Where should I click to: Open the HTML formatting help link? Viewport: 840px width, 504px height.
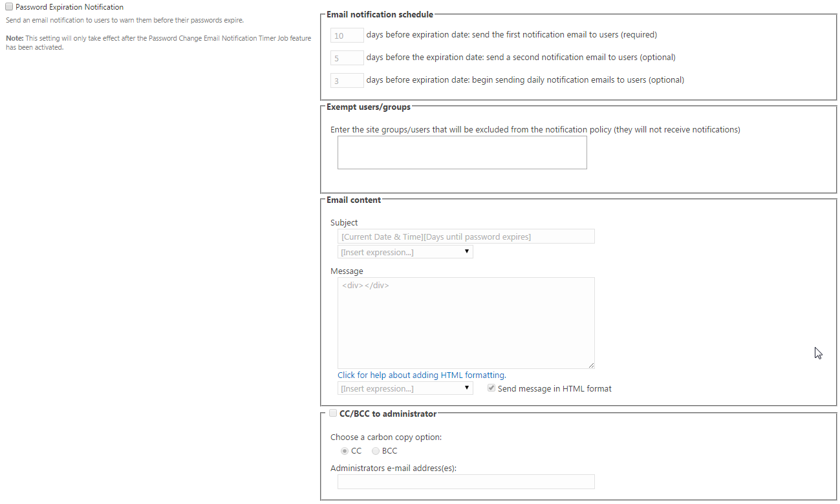coord(422,375)
